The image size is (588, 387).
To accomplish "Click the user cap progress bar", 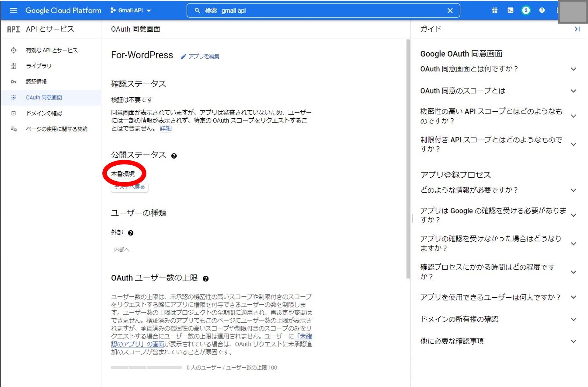I will (x=146, y=368).
